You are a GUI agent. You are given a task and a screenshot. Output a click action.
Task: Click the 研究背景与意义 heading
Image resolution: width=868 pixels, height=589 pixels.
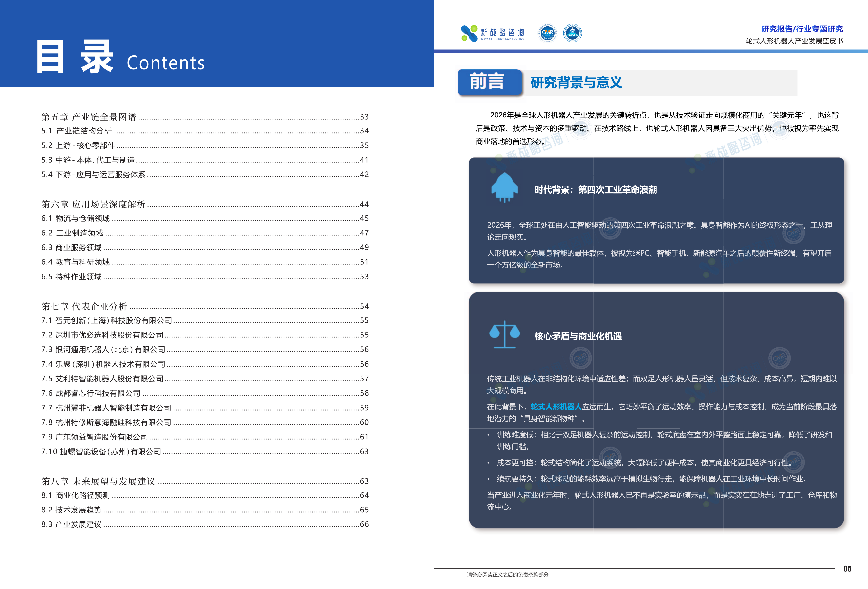pos(576,83)
